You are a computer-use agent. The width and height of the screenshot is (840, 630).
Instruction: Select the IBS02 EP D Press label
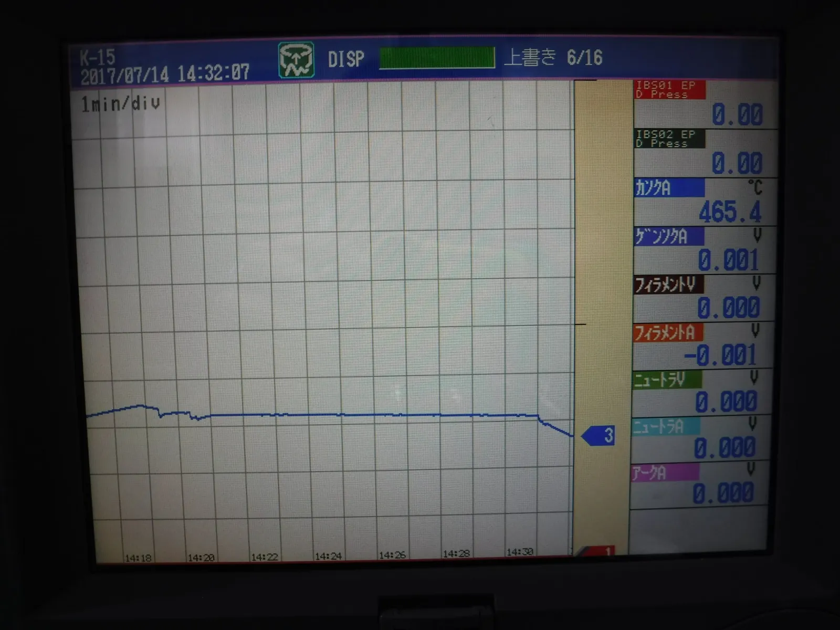[x=669, y=139]
